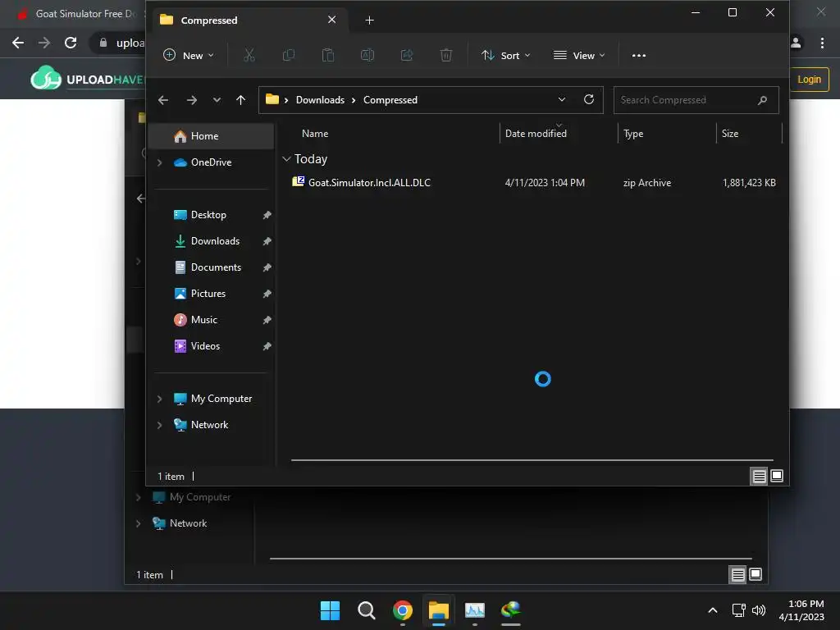
Task: Open the New item dropdown
Action: pos(189,55)
